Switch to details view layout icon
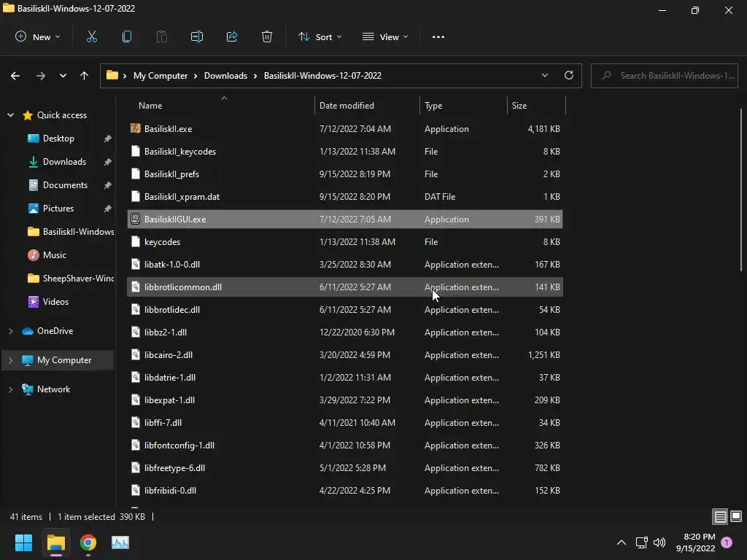Screen dimensions: 747x560 [x=720, y=516]
